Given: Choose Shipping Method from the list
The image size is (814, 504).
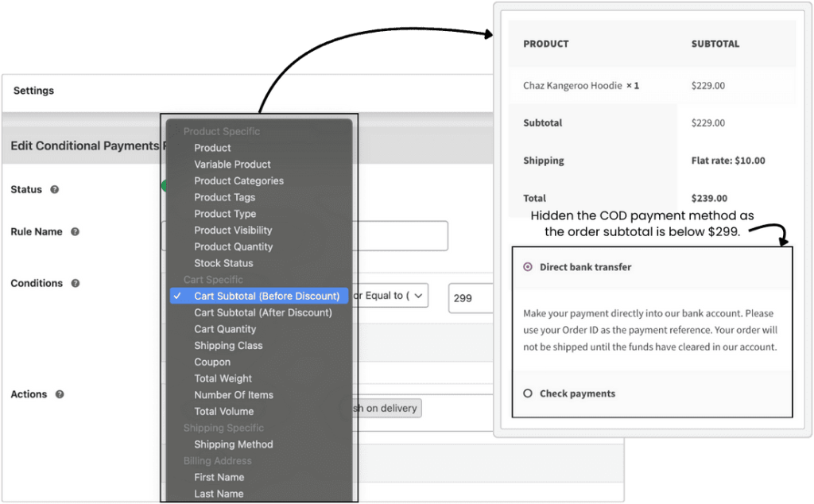Looking at the screenshot, I should [234, 444].
